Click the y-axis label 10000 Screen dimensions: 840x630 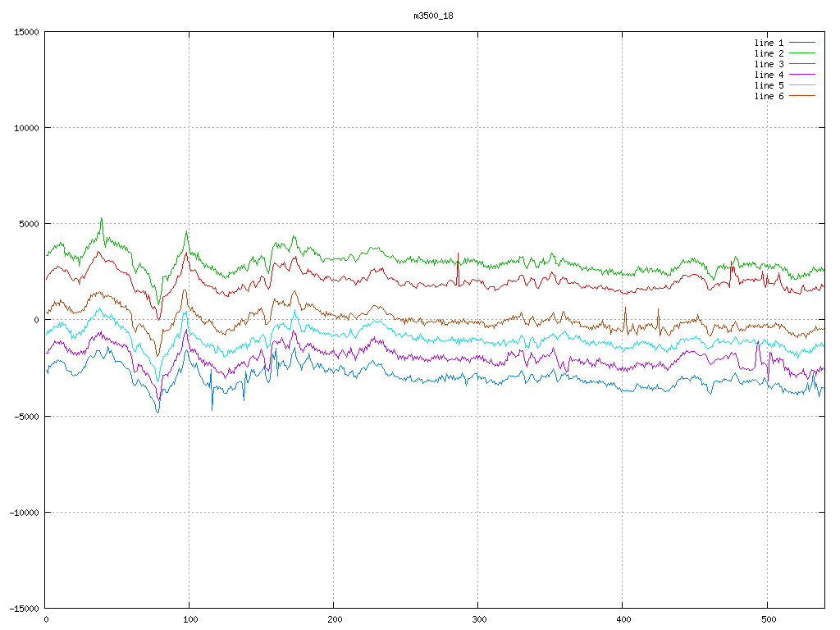tap(27, 127)
